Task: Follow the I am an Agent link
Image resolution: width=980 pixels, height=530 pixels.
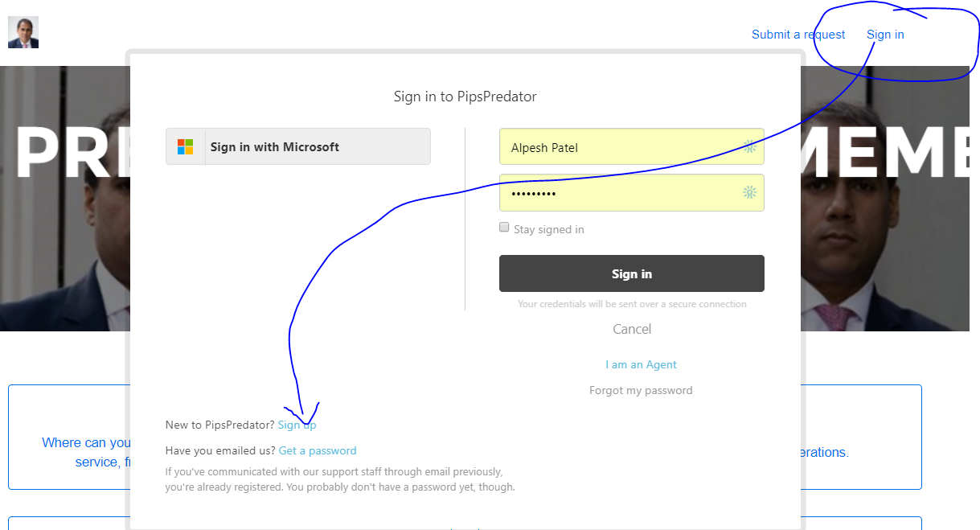Action: (641, 364)
